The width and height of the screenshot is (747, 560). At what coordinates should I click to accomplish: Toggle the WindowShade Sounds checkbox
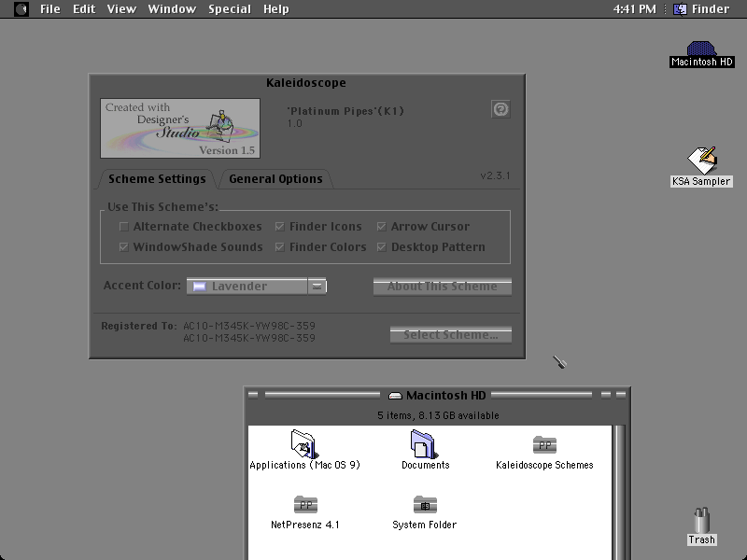[124, 247]
